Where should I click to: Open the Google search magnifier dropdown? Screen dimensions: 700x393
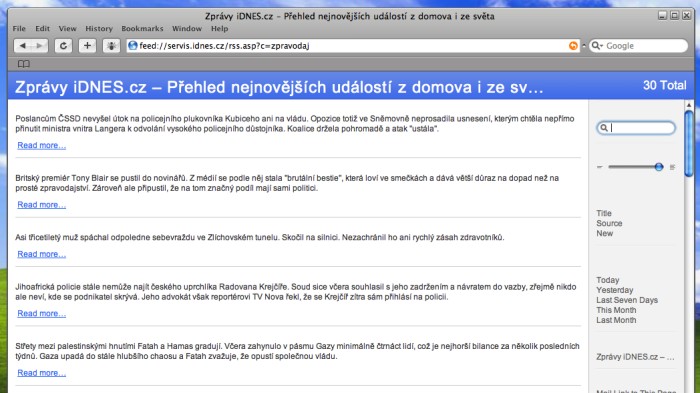tap(597, 46)
